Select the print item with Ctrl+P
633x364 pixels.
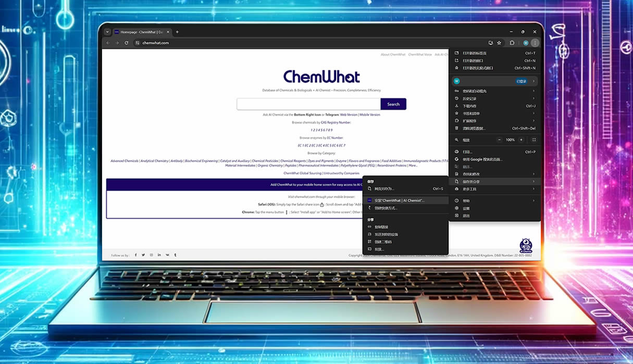click(x=495, y=152)
